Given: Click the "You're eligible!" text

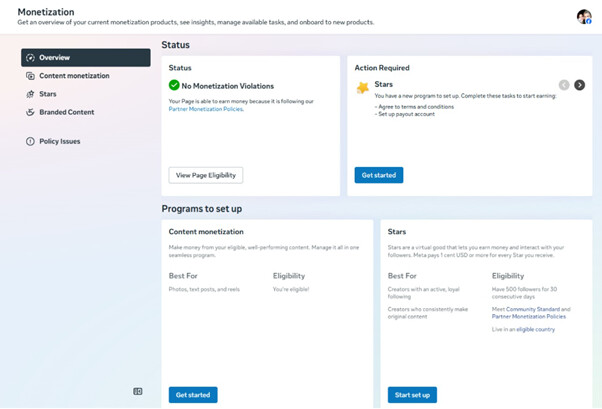Looking at the screenshot, I should click(291, 289).
